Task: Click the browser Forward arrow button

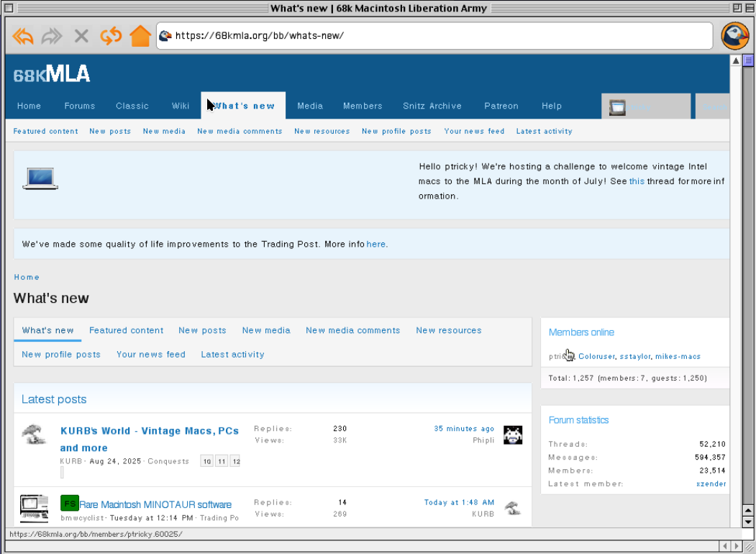Action: coord(52,36)
